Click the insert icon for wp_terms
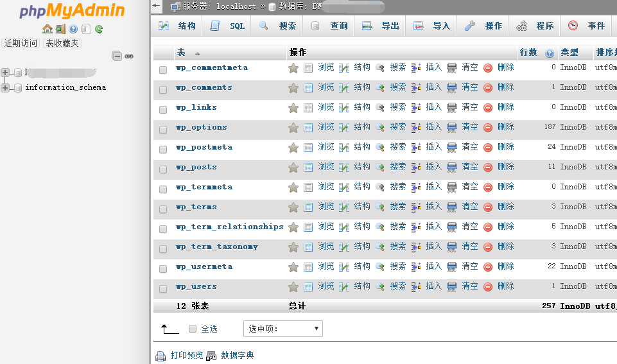 416,207
